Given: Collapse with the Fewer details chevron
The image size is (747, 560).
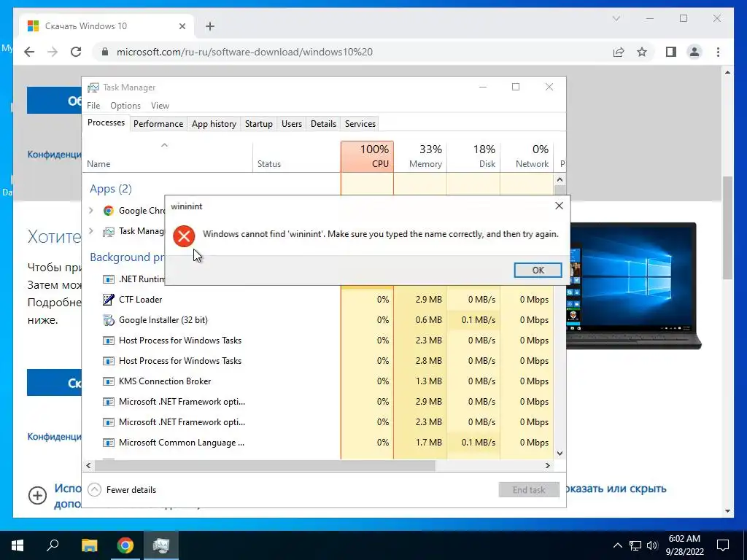Looking at the screenshot, I should tap(94, 489).
